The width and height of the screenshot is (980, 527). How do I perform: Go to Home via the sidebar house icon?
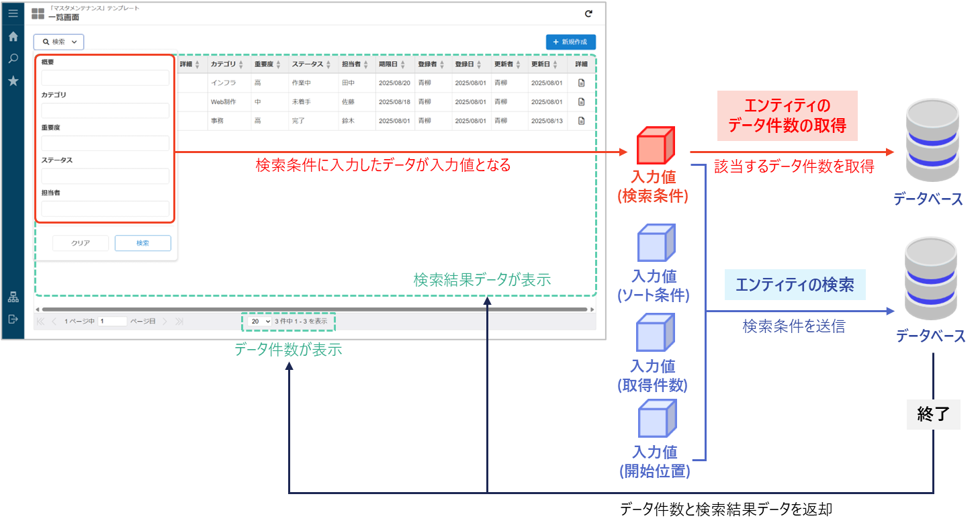tap(13, 36)
